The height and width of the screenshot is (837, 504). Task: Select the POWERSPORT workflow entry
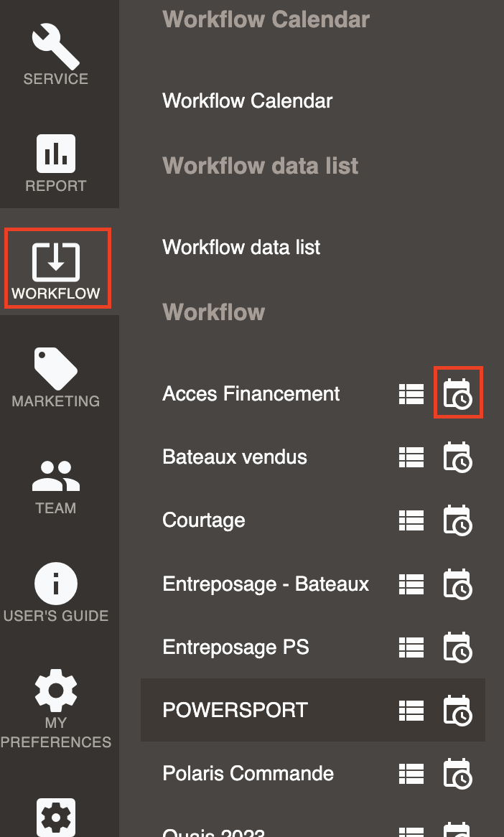(235, 710)
